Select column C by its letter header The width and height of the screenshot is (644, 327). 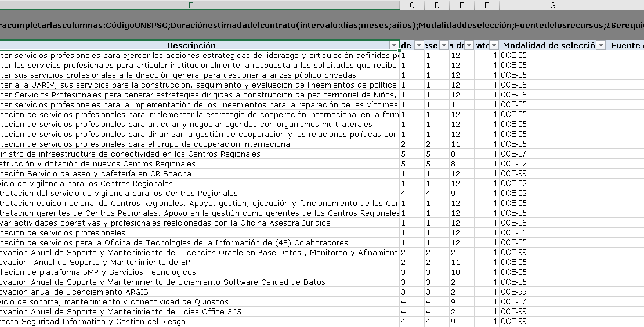(412, 5)
